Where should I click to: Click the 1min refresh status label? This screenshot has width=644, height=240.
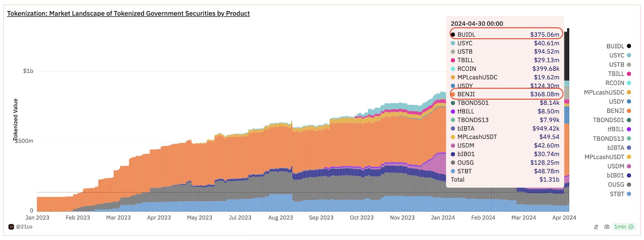click(620, 227)
